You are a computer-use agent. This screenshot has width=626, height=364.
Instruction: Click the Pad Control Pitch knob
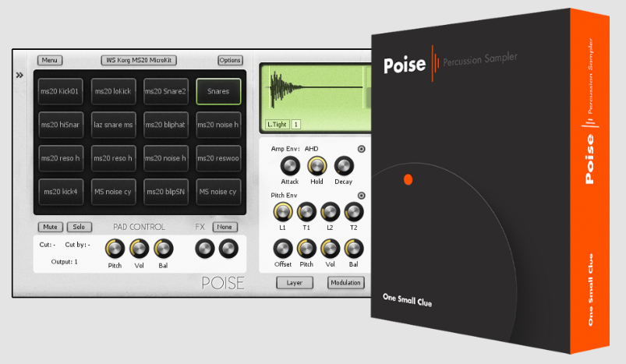[115, 249]
